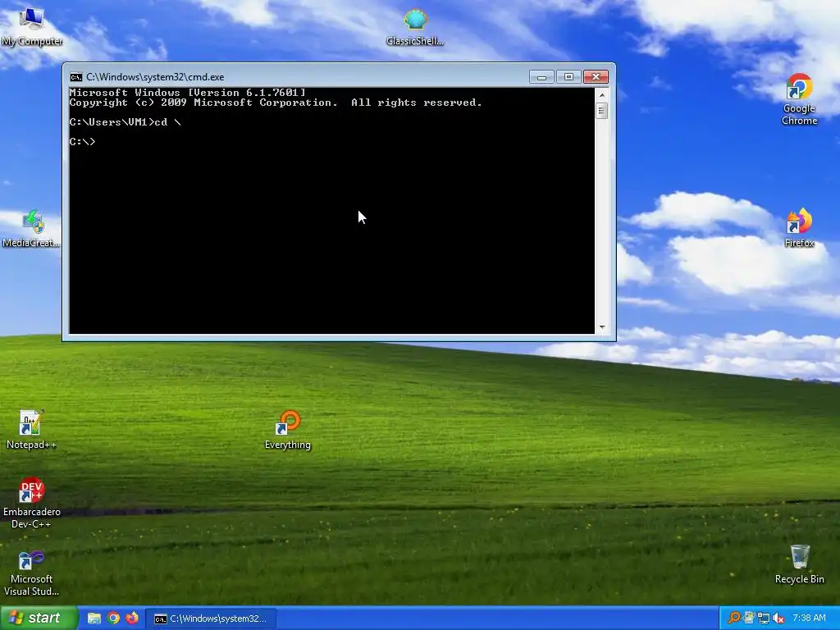Launch Firefox from the quick launch bar

point(132,619)
